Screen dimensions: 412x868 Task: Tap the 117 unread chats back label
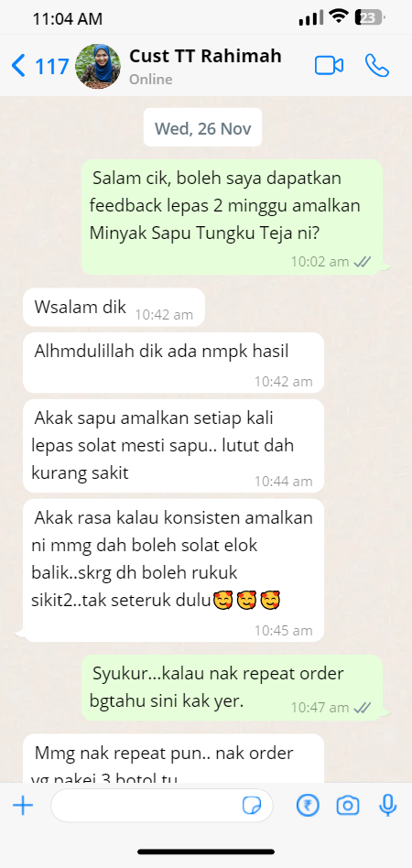pos(52,67)
